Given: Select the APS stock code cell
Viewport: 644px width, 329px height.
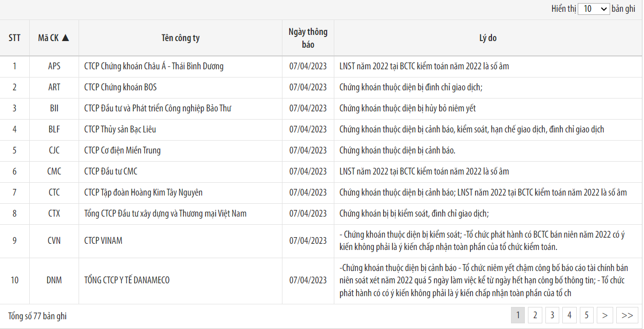Looking at the screenshot, I should [54, 66].
